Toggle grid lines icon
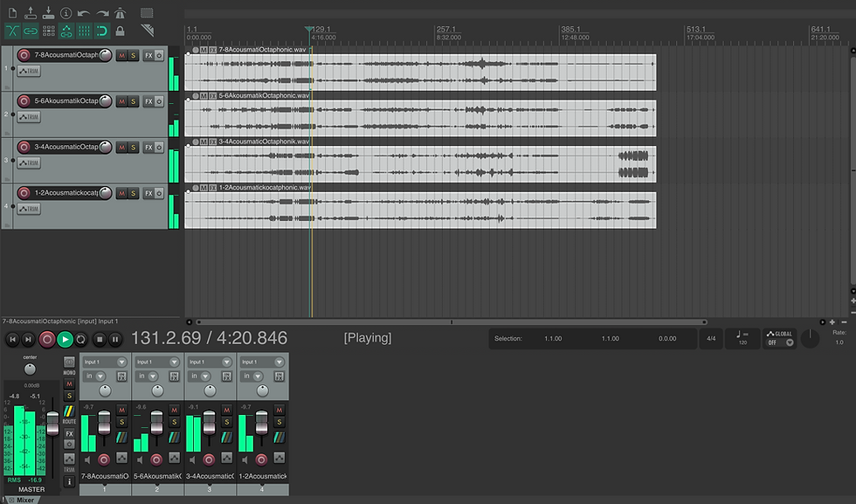Viewport: 856px width, 504px height. (x=84, y=31)
